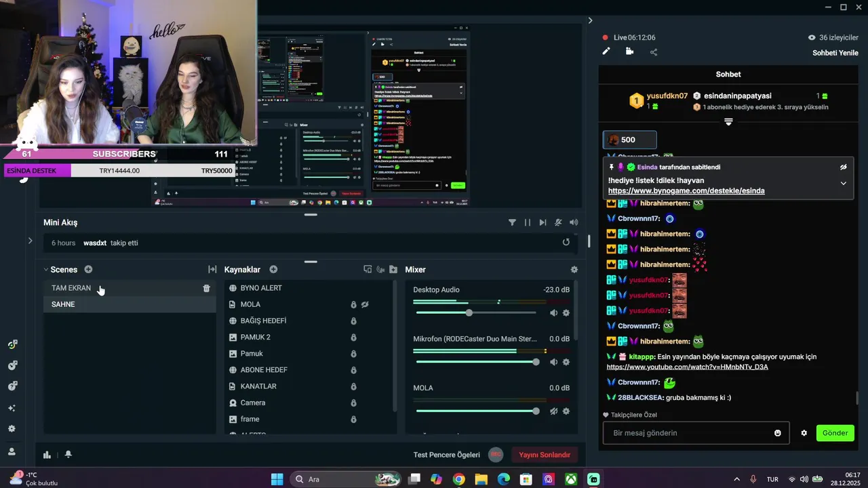This screenshot has height=488, width=868.
Task: Click Sohbeti Yenile to refresh chat
Action: coord(835,53)
